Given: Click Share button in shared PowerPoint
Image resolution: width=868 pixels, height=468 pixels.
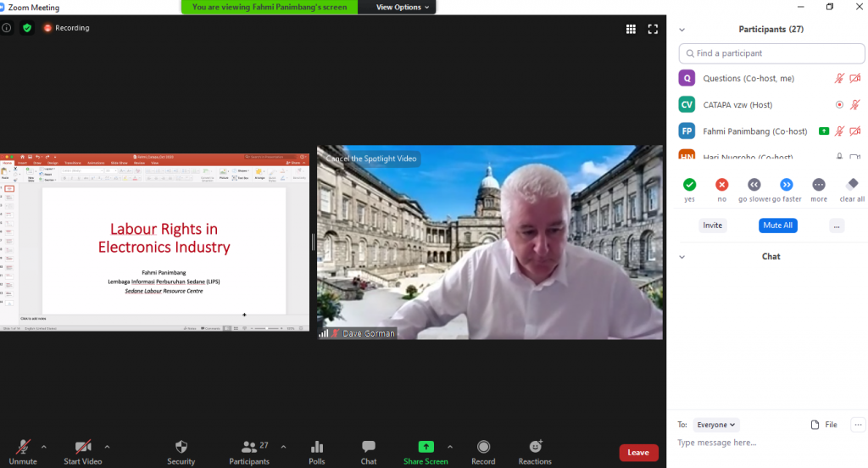Looking at the screenshot, I should pyautogui.click(x=293, y=163).
